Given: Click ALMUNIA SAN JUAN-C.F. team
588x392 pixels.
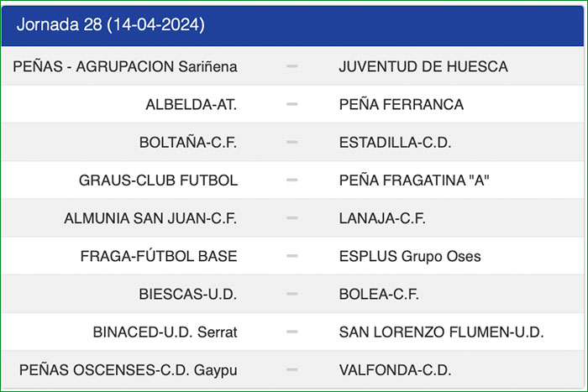Looking at the screenshot, I should (150, 218).
